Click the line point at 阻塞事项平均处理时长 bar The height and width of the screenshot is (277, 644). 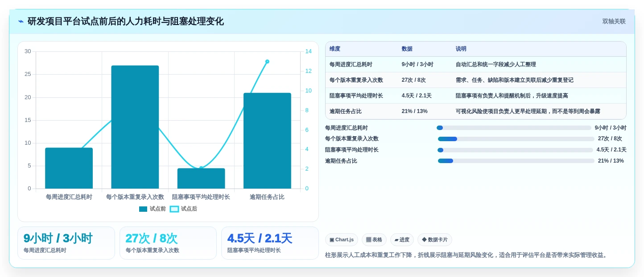(x=201, y=168)
